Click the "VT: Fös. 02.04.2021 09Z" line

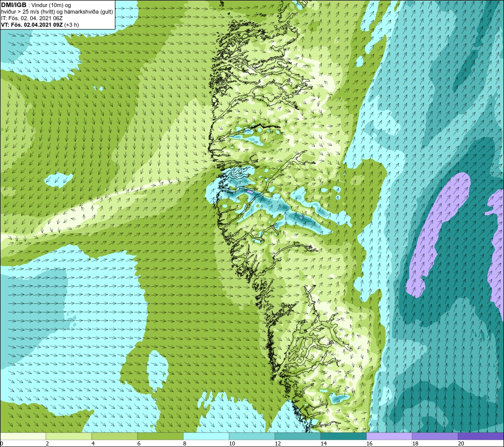point(32,25)
